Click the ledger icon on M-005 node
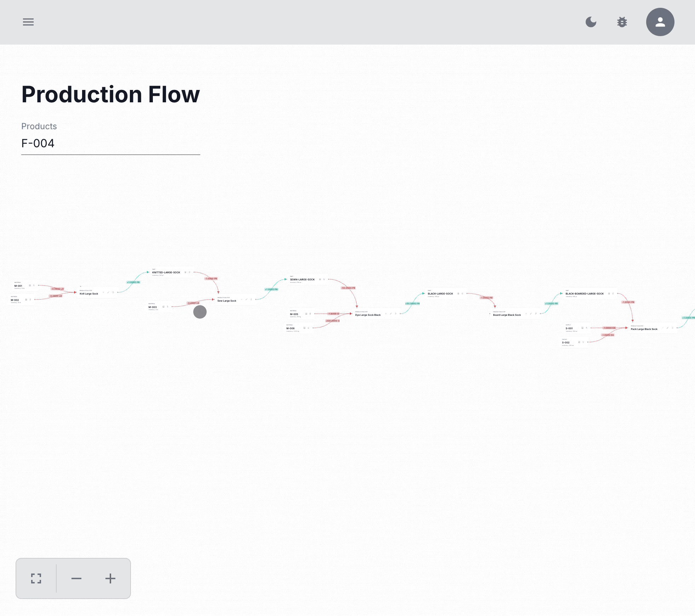 (306, 314)
